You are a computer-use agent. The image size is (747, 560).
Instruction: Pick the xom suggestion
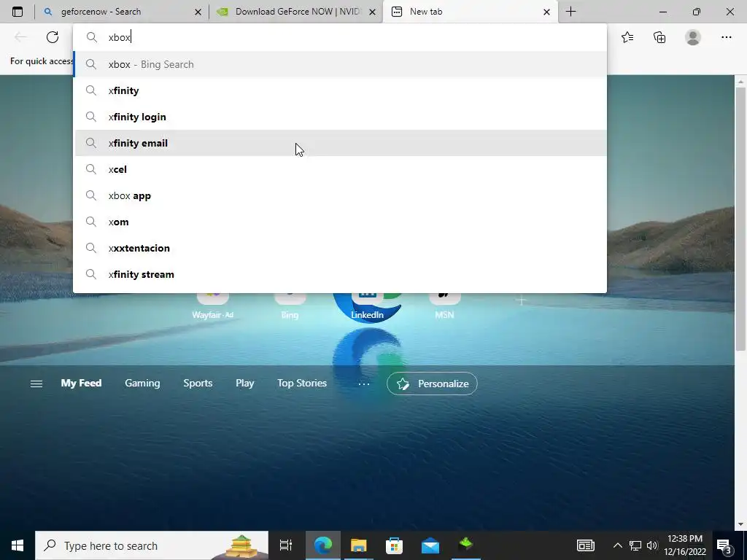tap(341, 222)
